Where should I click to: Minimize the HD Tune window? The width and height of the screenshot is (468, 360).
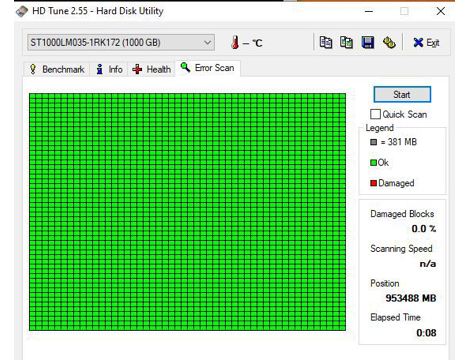pyautogui.click(x=369, y=11)
